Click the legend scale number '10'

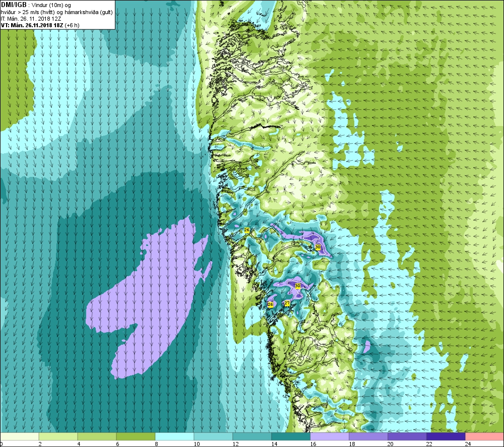click(197, 444)
